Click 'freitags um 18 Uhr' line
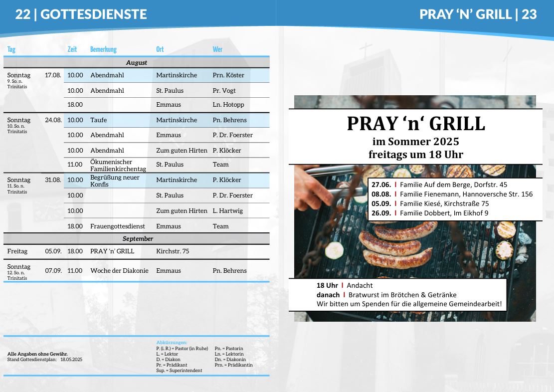The height and width of the screenshot is (392, 554). pyautogui.click(x=415, y=155)
